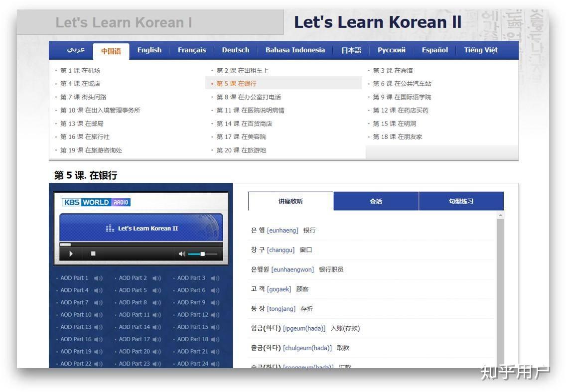
Task: Open AOD Part 3 audio link
Action: point(191,278)
